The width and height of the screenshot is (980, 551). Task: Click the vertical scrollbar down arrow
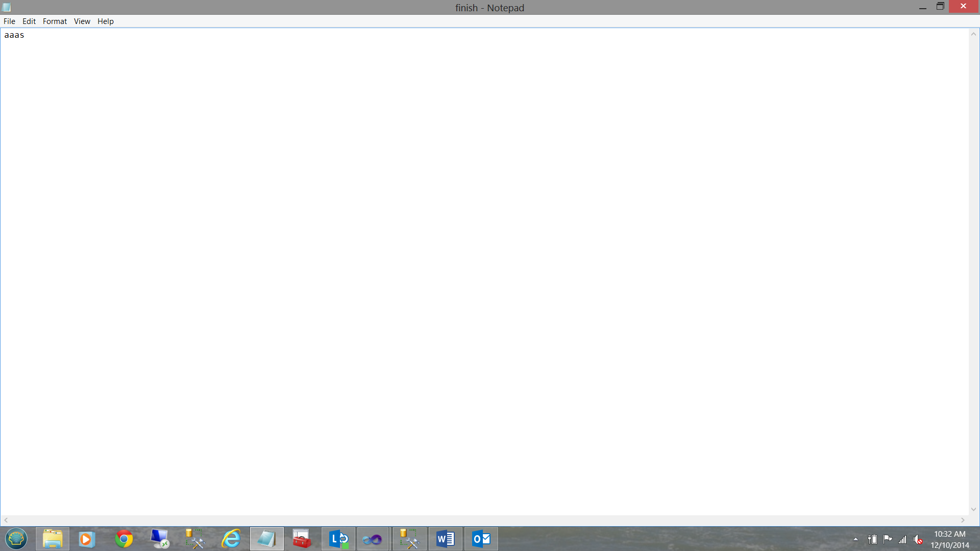coord(973,509)
